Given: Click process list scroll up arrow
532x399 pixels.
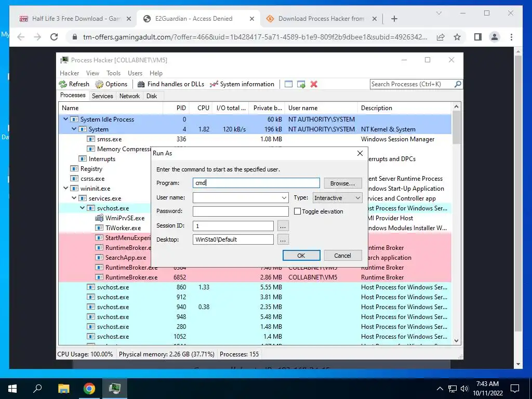Looking at the screenshot, I should 456,107.
